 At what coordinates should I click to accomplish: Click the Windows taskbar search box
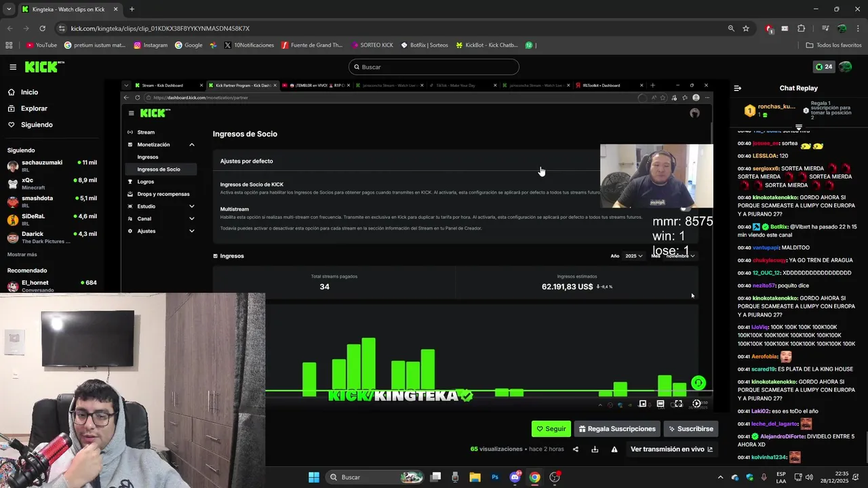[x=375, y=477]
